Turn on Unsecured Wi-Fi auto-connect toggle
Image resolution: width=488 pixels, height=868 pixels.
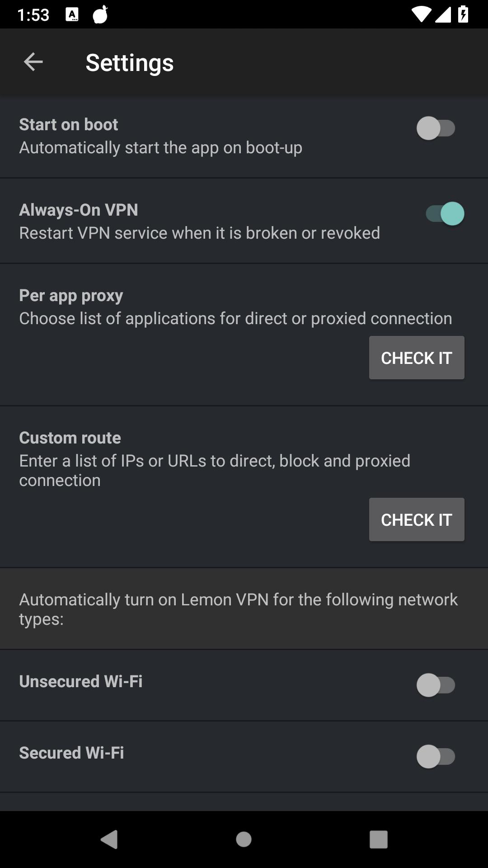[436, 685]
